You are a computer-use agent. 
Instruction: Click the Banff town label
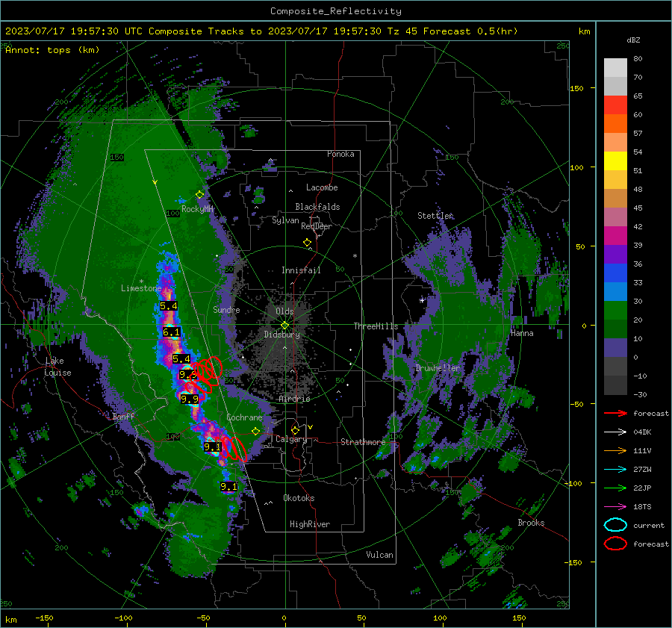click(123, 416)
